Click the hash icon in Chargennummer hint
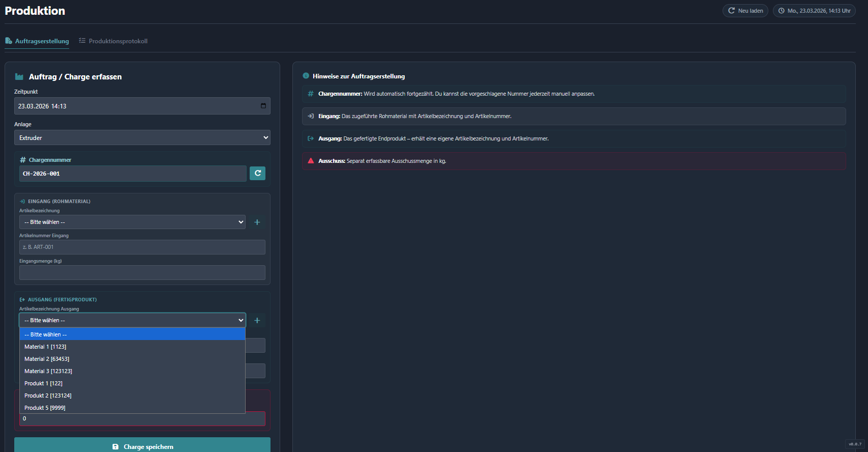 pos(311,94)
